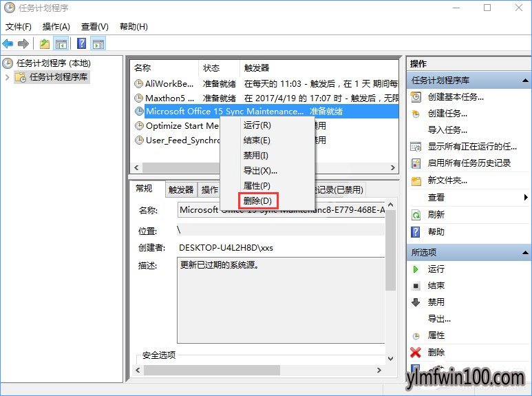Click the Forward arrow toolbar icon
The height and width of the screenshot is (396, 532).
[x=23, y=44]
